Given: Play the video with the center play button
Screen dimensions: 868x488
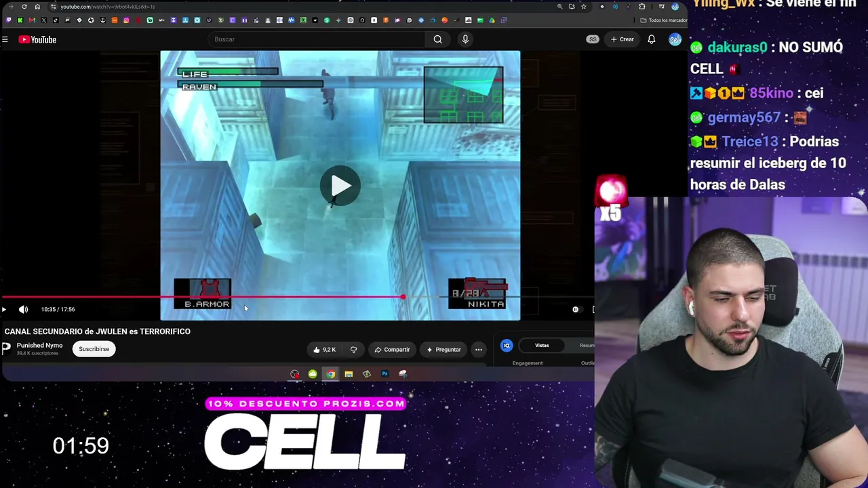Looking at the screenshot, I should pyautogui.click(x=340, y=185).
